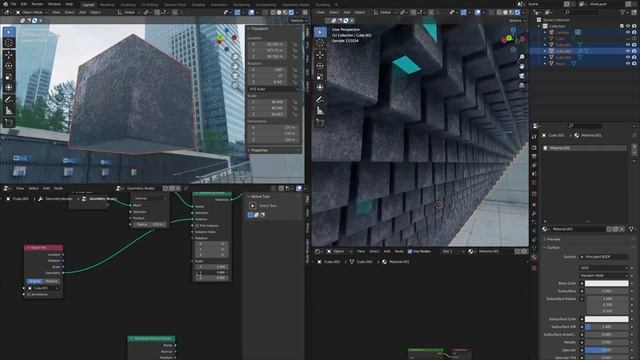Activate the Scale tool in right viewport
The height and width of the screenshot is (360, 640).
coord(320,77)
